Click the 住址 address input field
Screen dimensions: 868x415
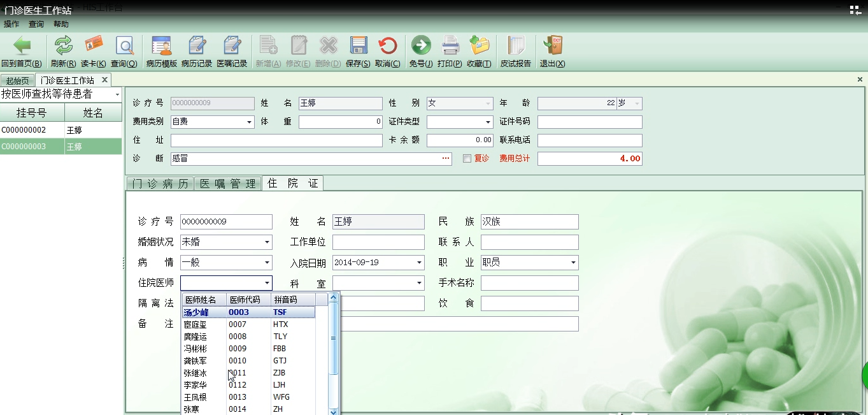[x=276, y=140]
